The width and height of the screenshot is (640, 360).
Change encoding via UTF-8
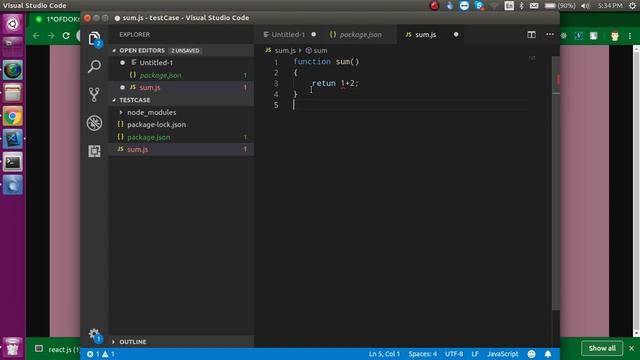[x=454, y=354]
